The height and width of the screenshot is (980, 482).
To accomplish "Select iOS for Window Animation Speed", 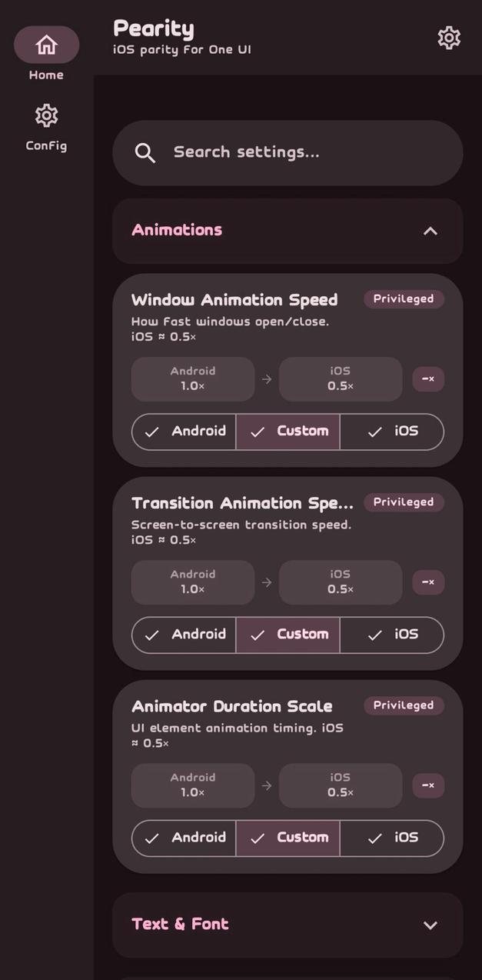I will (x=392, y=432).
